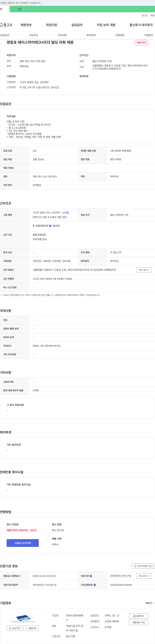The height and width of the screenshot is (644, 155).
Task: Select the 월 2,116,000원 line in 직무내용
Action: [16, 128]
